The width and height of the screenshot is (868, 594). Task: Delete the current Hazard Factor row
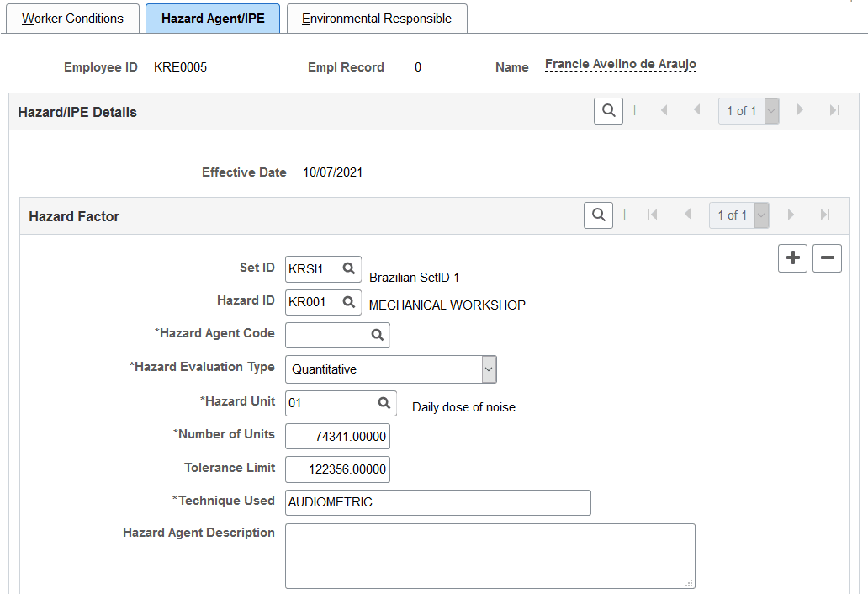pos(827,258)
